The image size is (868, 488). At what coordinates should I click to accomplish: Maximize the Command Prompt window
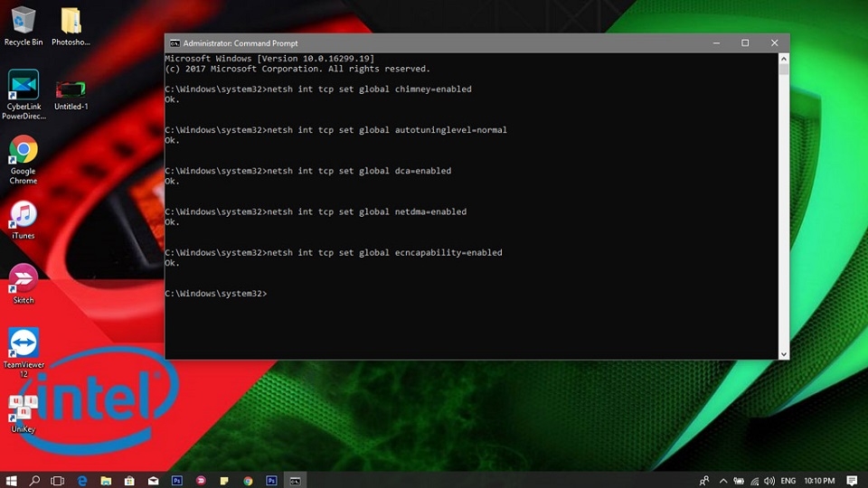pos(745,43)
